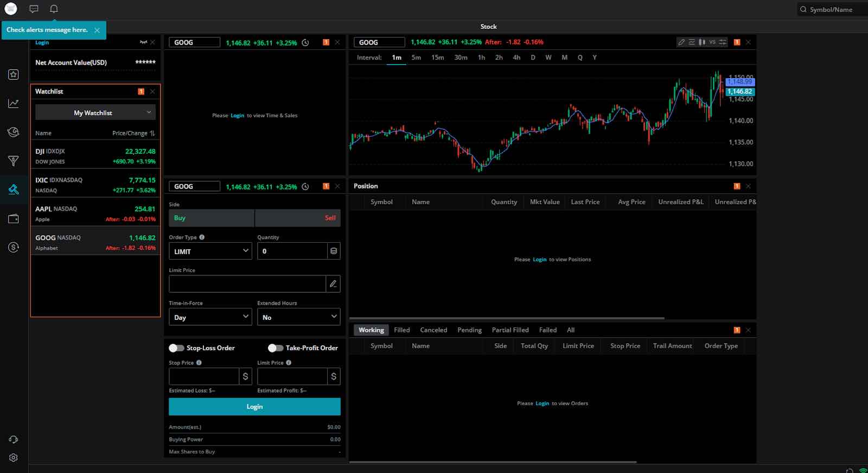Click Login link in Position panel
The image size is (868, 473).
coord(539,260)
